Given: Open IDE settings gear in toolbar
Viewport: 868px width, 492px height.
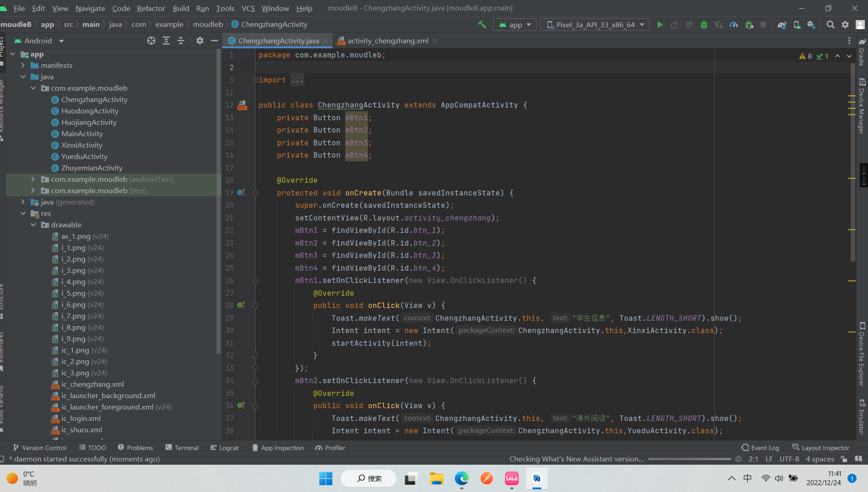Looking at the screenshot, I should (x=845, y=25).
